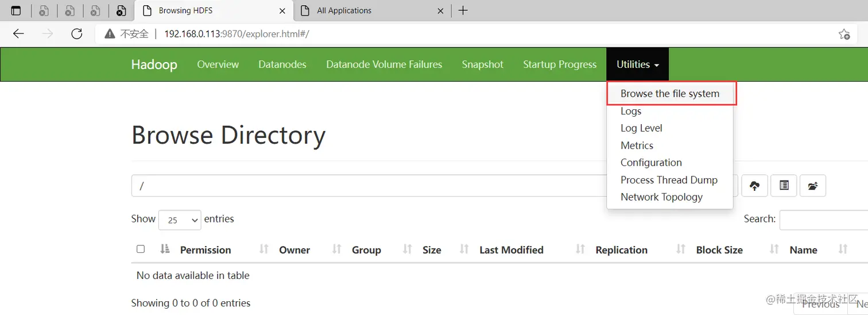Select Process Thread Dump menu entry
Image resolution: width=868 pixels, height=315 pixels.
(x=670, y=180)
